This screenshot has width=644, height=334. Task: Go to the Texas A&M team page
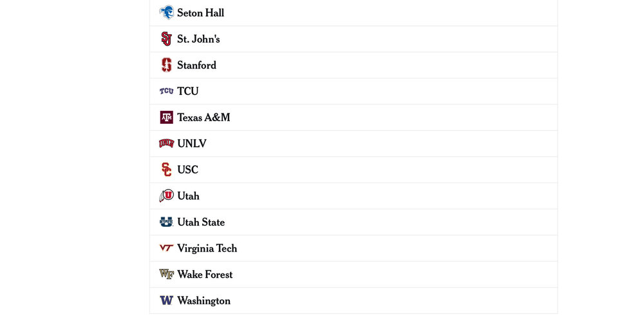point(204,117)
